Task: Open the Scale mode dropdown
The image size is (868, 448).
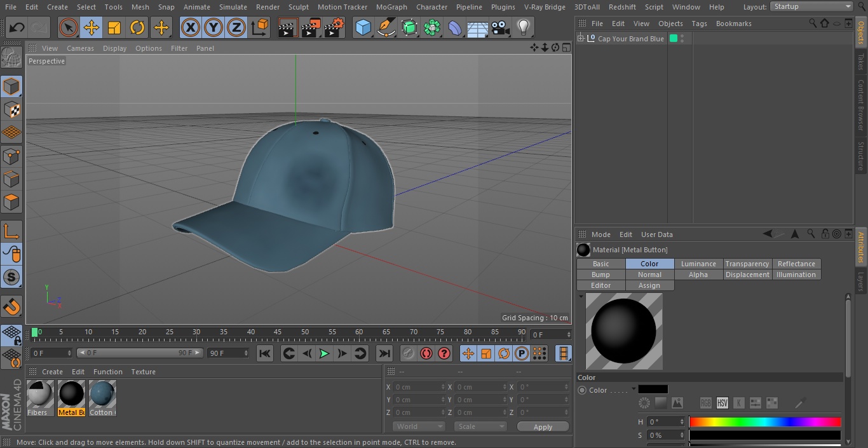Action: (x=480, y=426)
